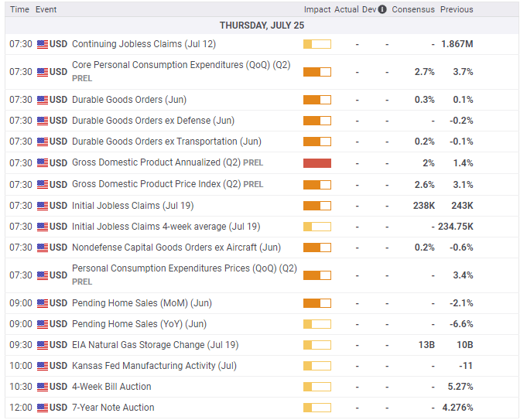Click consensus value 2% for GDP Annualized
The image size is (527, 420).
429,163
